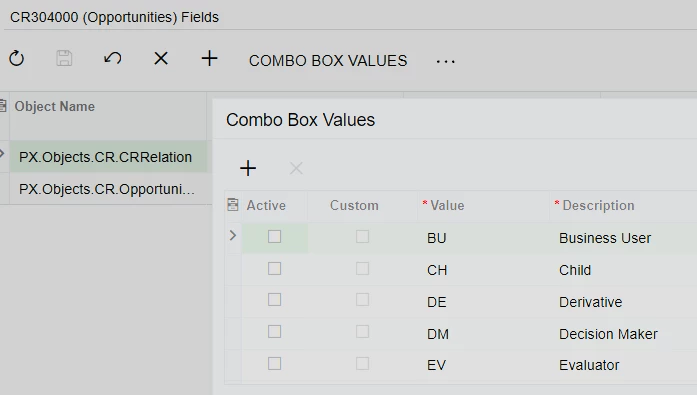Toggle Active checkbox for Business User

coord(274,236)
